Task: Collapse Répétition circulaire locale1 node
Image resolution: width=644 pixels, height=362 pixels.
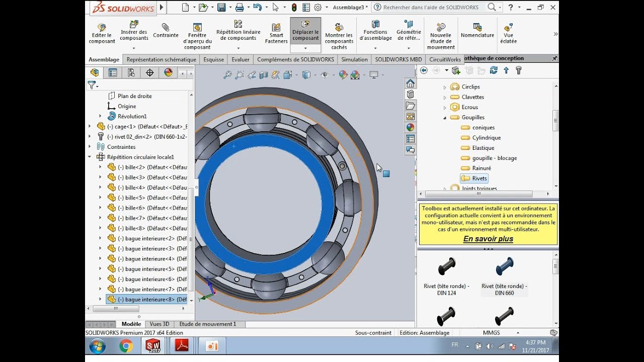Action: click(90, 157)
